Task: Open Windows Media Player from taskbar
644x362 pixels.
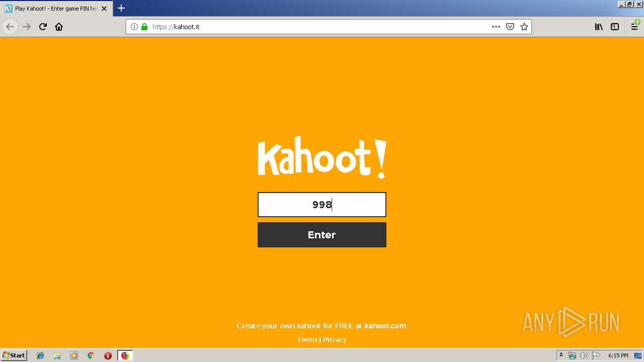Action: point(74,355)
